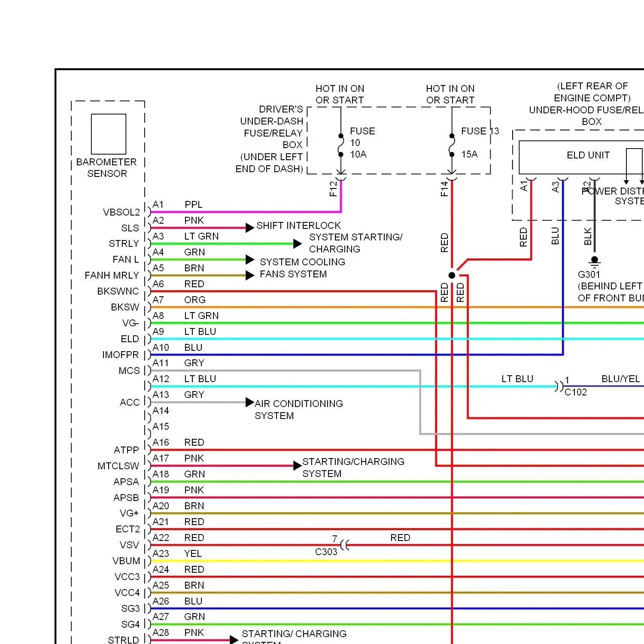Click the ACC pin label
644x644 pixels.
(x=130, y=403)
